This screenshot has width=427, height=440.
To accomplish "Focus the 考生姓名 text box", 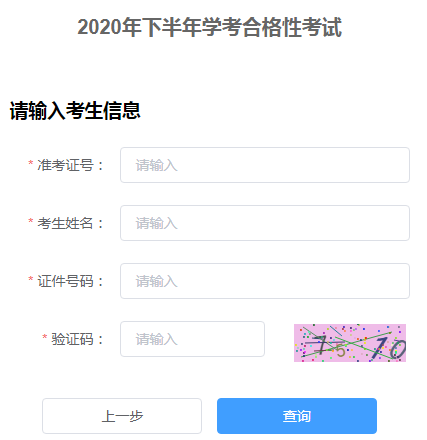I will click(265, 223).
